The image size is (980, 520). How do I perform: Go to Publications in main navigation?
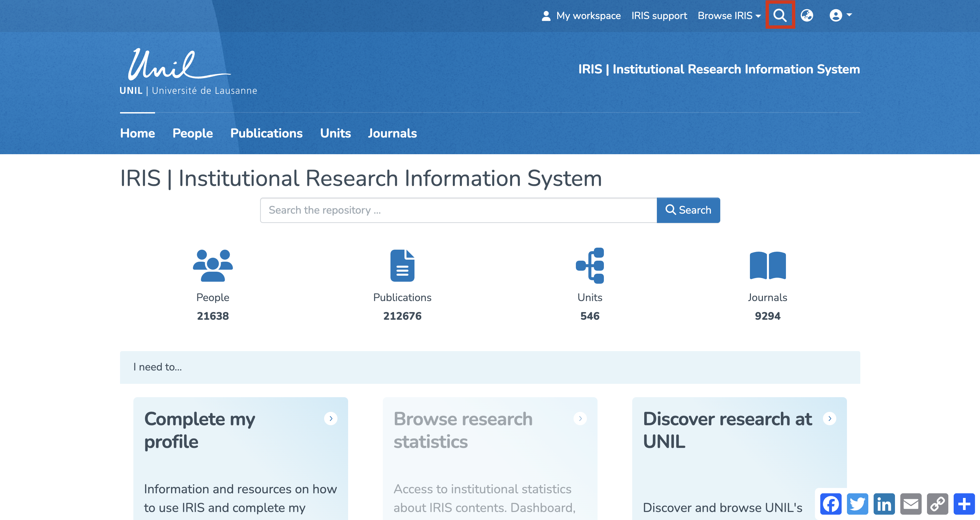(266, 133)
